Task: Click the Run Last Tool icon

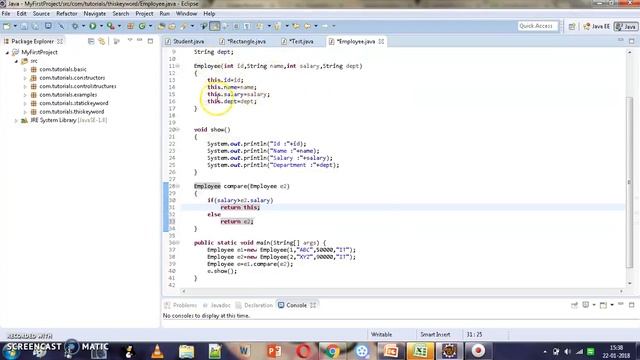Action: coord(111,26)
